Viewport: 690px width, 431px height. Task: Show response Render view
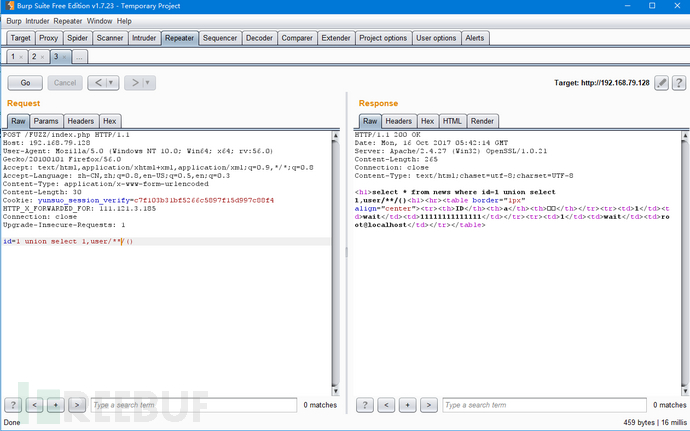tap(482, 121)
